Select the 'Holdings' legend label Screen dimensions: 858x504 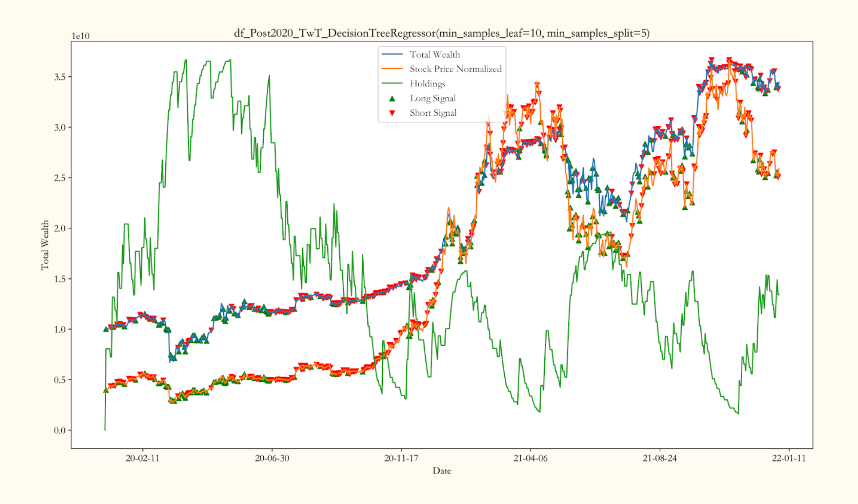(427, 84)
